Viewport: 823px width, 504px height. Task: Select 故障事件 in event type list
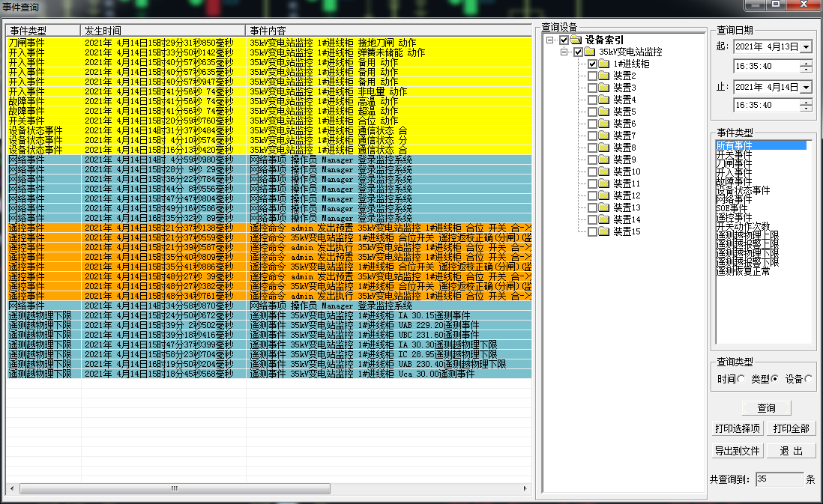coord(734,181)
